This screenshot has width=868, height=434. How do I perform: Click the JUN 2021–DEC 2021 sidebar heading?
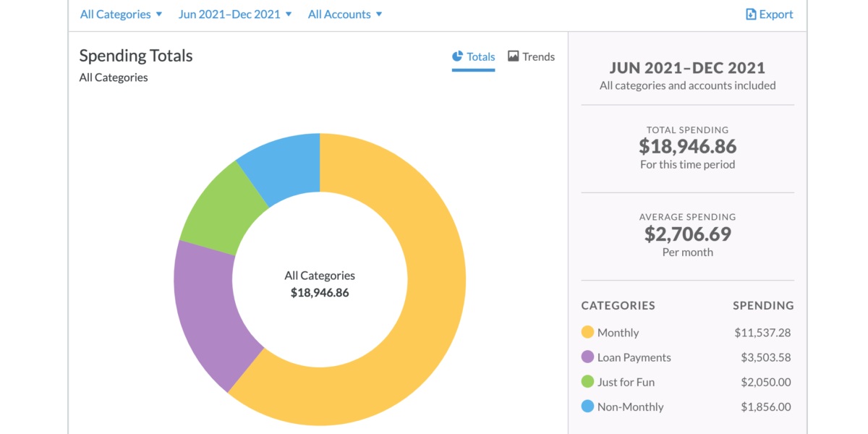point(688,68)
